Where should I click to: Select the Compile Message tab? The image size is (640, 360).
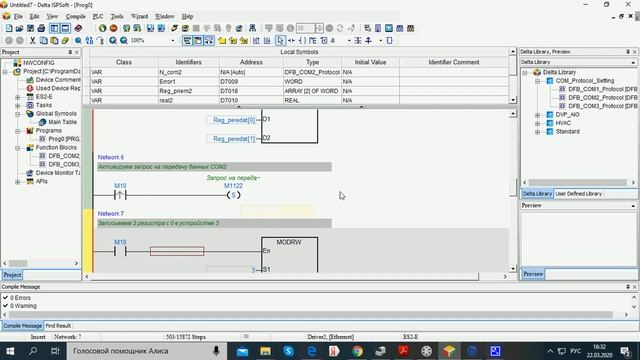tap(23, 326)
